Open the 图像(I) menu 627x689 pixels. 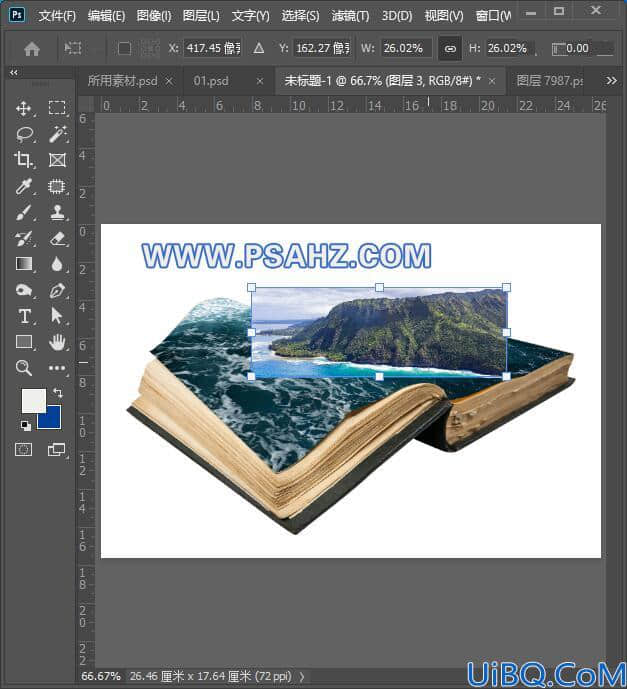(154, 16)
